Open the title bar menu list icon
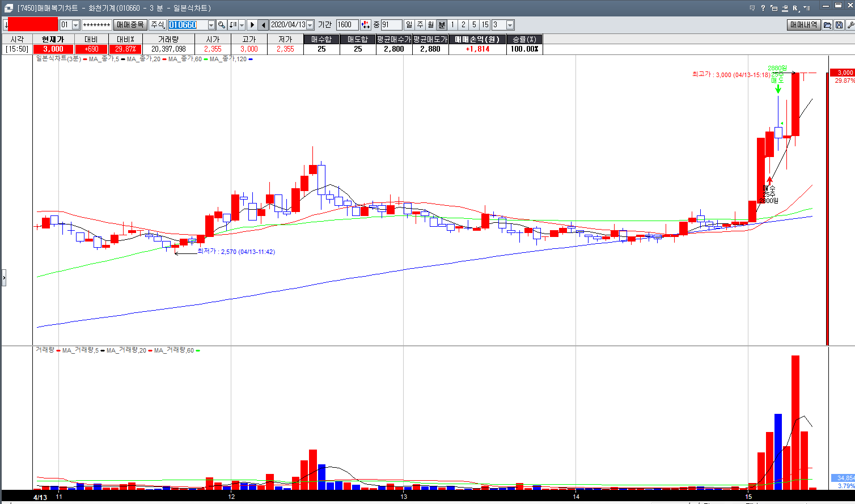 806,8
